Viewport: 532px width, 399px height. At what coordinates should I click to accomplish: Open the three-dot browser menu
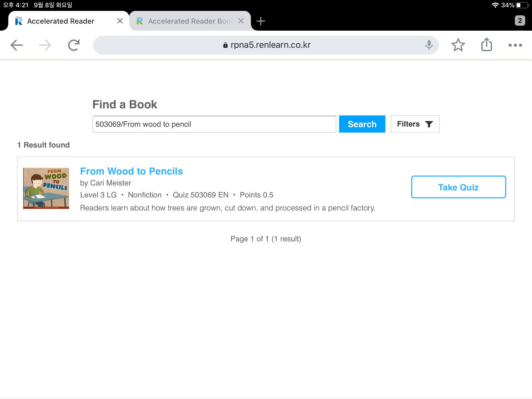point(515,45)
